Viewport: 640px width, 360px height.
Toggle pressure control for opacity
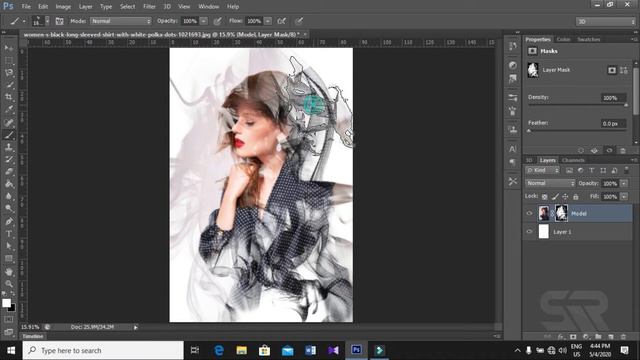coord(218,21)
